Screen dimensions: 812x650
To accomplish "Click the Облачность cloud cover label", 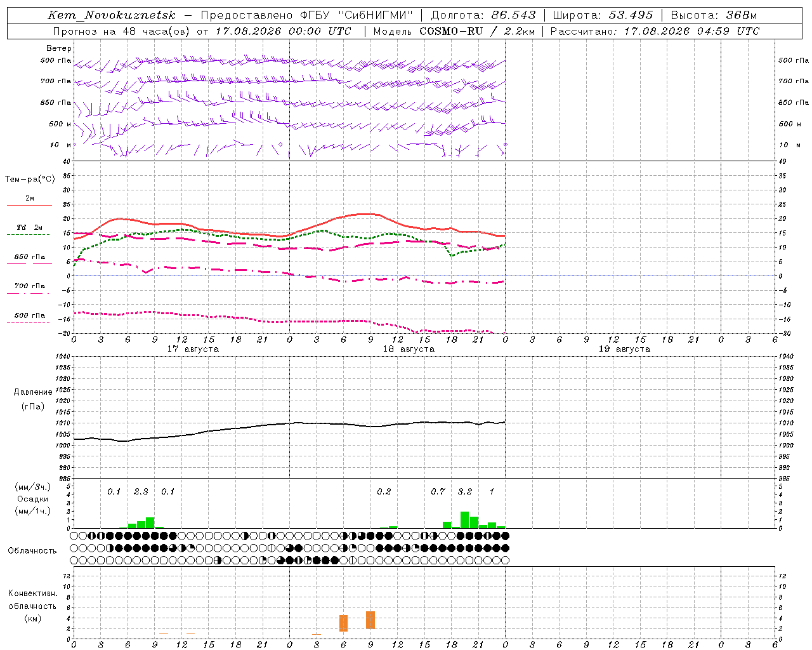I will point(32,550).
